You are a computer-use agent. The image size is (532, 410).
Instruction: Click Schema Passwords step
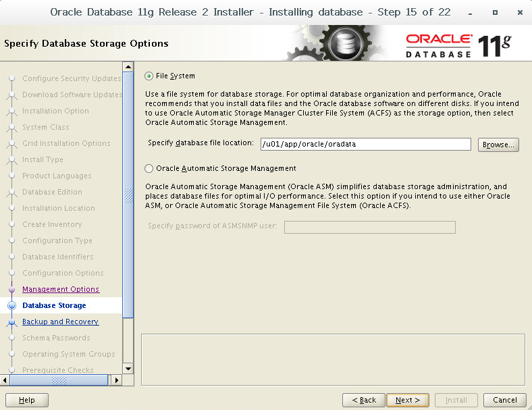56,338
